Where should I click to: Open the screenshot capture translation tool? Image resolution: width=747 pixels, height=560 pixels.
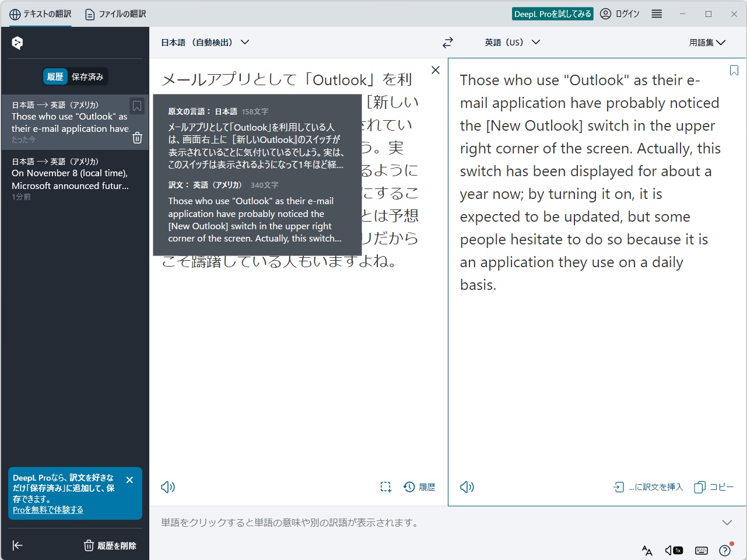pyautogui.click(x=385, y=487)
